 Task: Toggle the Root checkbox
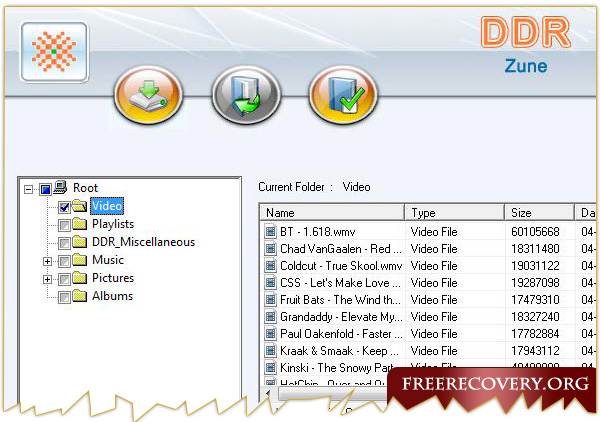pyautogui.click(x=46, y=189)
